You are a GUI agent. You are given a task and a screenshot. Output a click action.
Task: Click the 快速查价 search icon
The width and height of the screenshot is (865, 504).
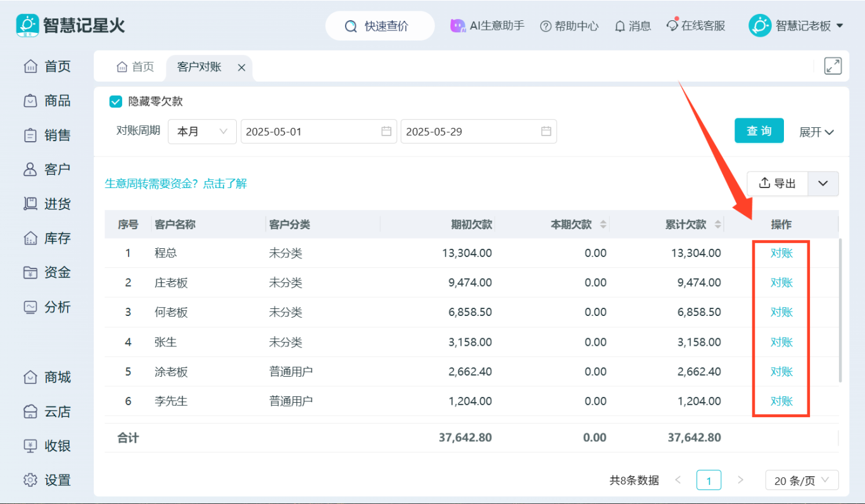(x=351, y=27)
